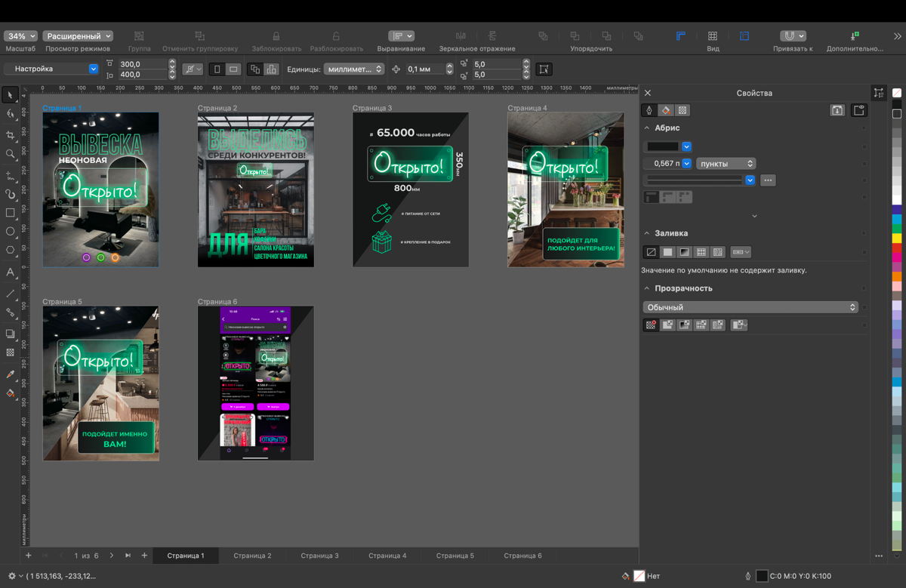Select the Color eyedropper tool
Viewport: 906px width, 588px height.
click(x=10, y=374)
